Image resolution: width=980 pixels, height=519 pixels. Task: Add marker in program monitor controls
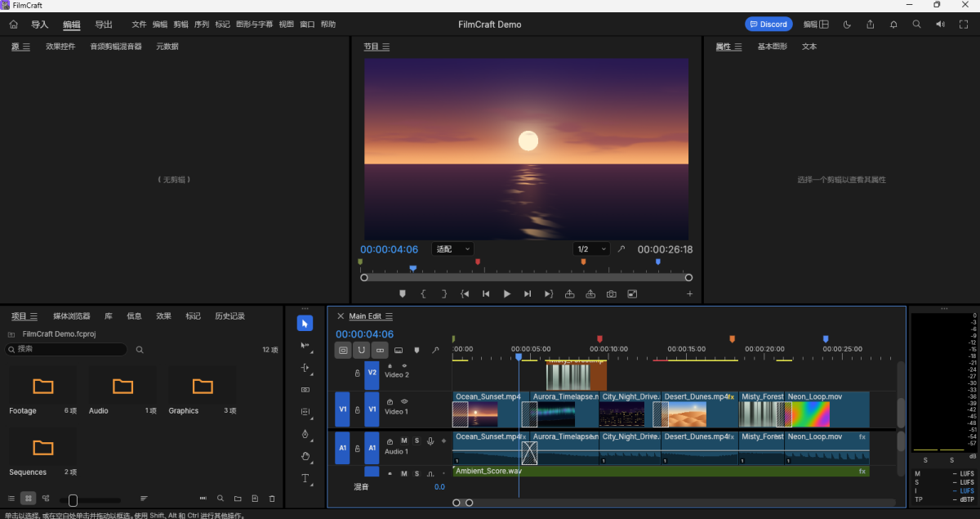point(402,294)
